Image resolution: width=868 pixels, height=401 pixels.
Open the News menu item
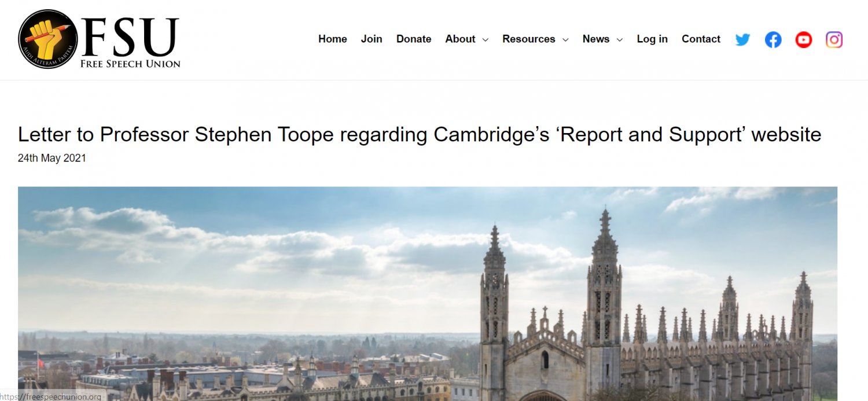596,39
